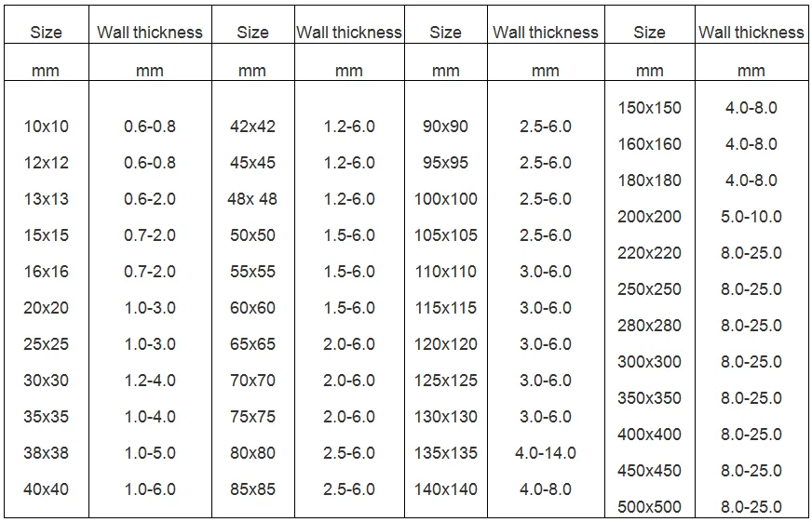The image size is (812, 522).
Task: Click the 500x500 size cell
Action: tap(649, 507)
